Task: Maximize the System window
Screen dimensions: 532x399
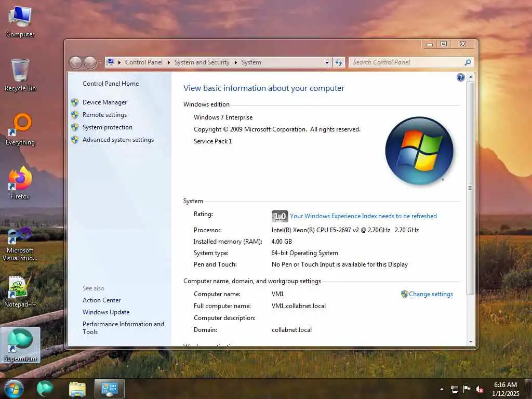Action: pos(444,44)
